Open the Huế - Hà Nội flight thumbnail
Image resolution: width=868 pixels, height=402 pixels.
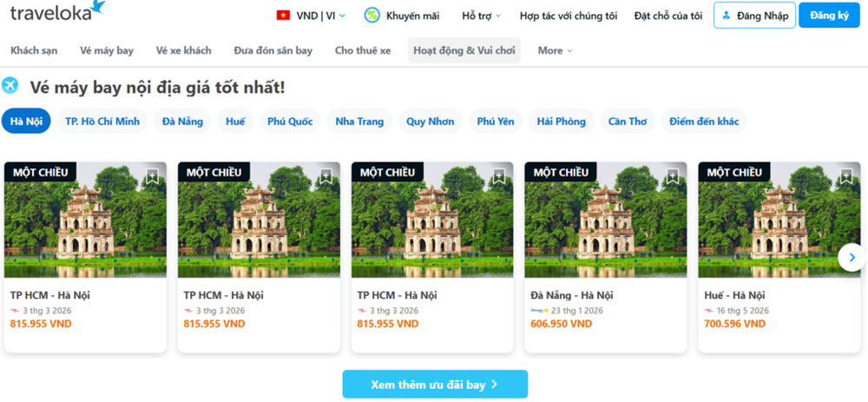pos(779,221)
